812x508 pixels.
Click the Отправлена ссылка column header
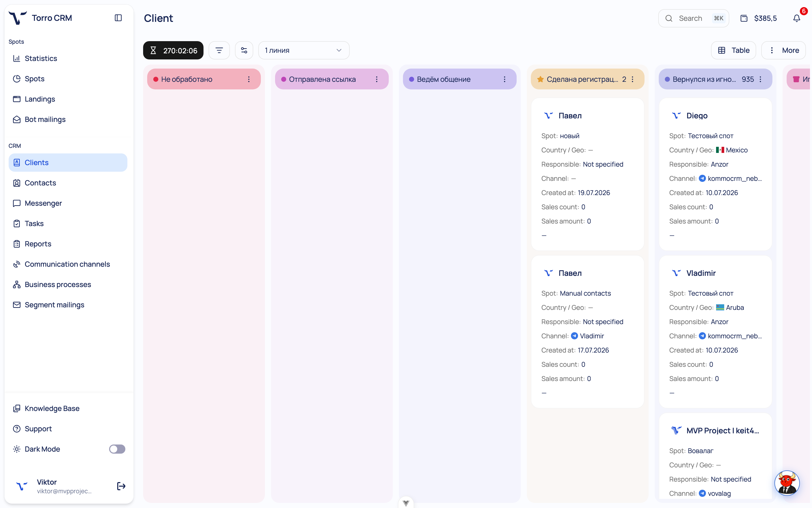pyautogui.click(x=331, y=79)
